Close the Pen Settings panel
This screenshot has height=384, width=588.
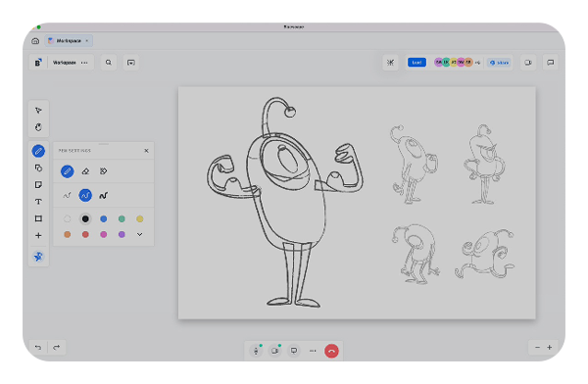(x=146, y=151)
